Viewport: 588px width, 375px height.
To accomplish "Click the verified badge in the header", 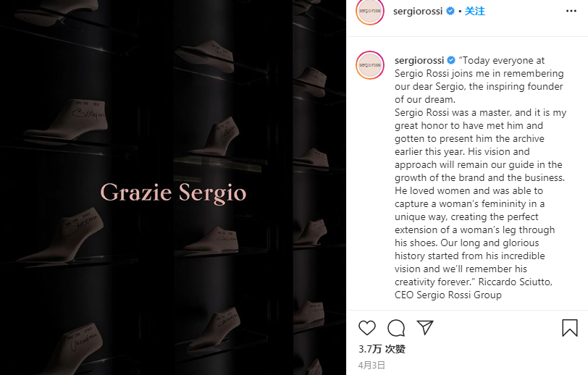I will click(x=450, y=12).
